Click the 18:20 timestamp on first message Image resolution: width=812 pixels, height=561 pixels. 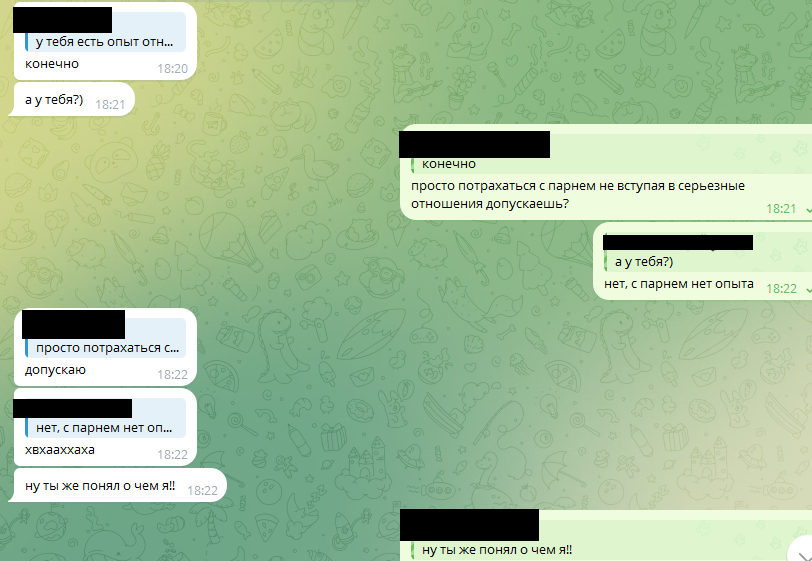pos(172,68)
